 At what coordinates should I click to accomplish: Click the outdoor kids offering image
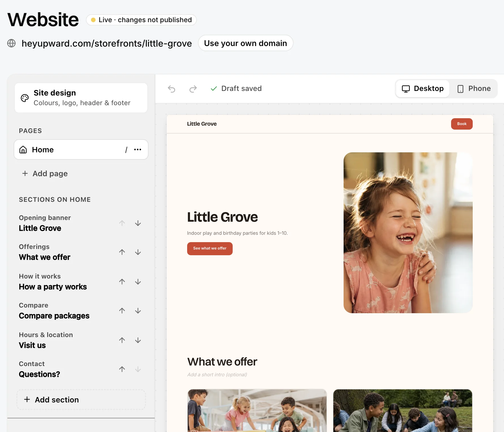[x=403, y=411]
